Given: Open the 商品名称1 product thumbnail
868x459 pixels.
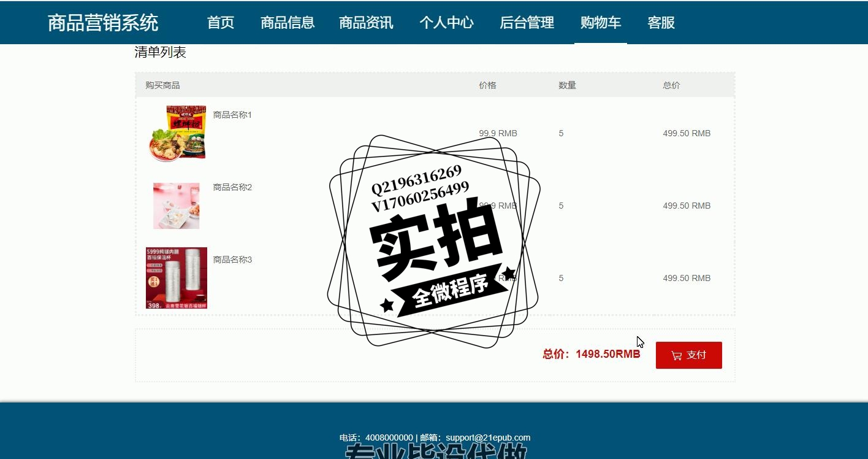Looking at the screenshot, I should coord(177,133).
